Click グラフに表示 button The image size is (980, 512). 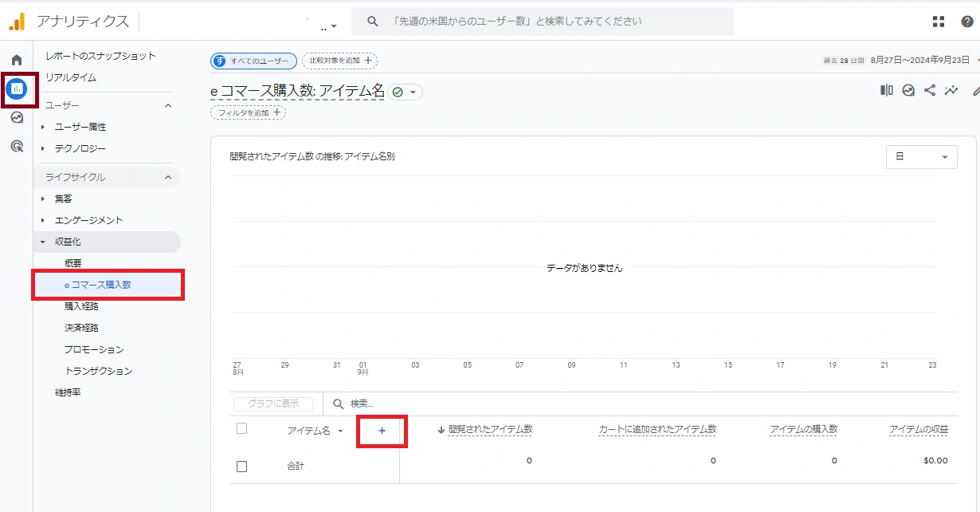coord(273,404)
